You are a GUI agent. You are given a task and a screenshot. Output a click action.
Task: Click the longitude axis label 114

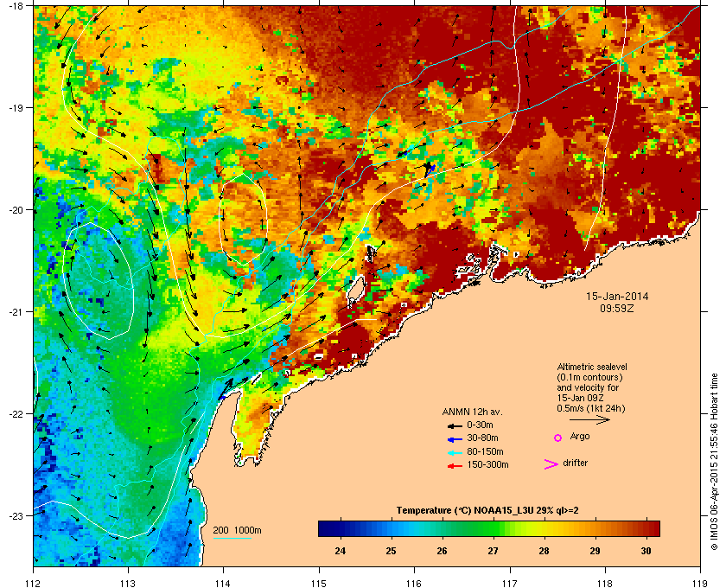click(x=223, y=583)
